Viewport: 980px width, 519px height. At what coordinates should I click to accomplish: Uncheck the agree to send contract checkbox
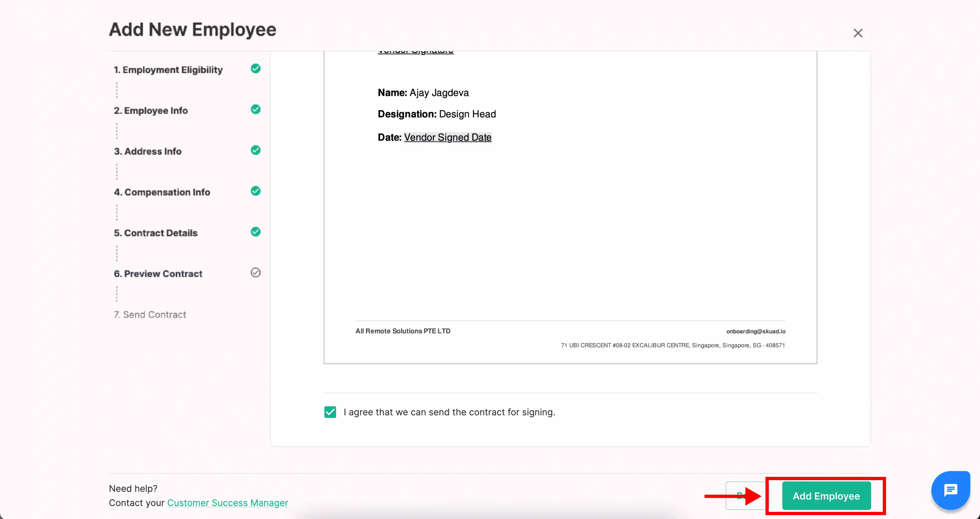[330, 412]
